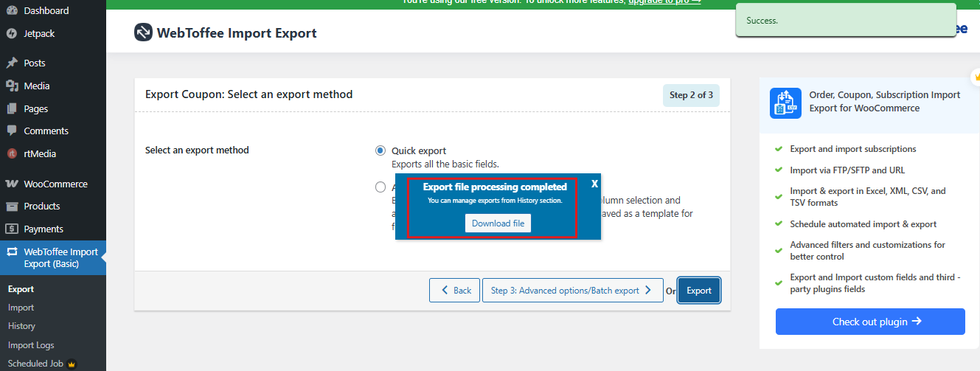The height and width of the screenshot is (371, 980).
Task: Click 'Export file processing completed' text
Action: [x=495, y=187]
